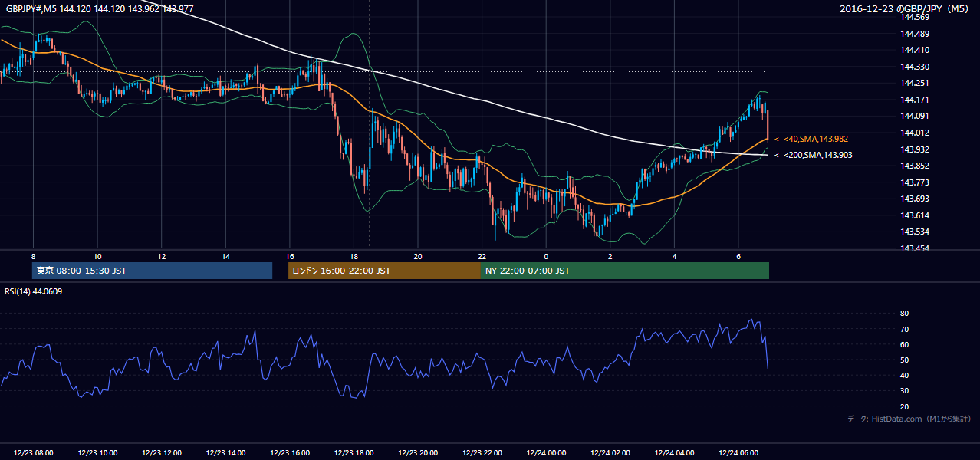
Task: Click the 143.693 price axis label
Action: coord(915,199)
